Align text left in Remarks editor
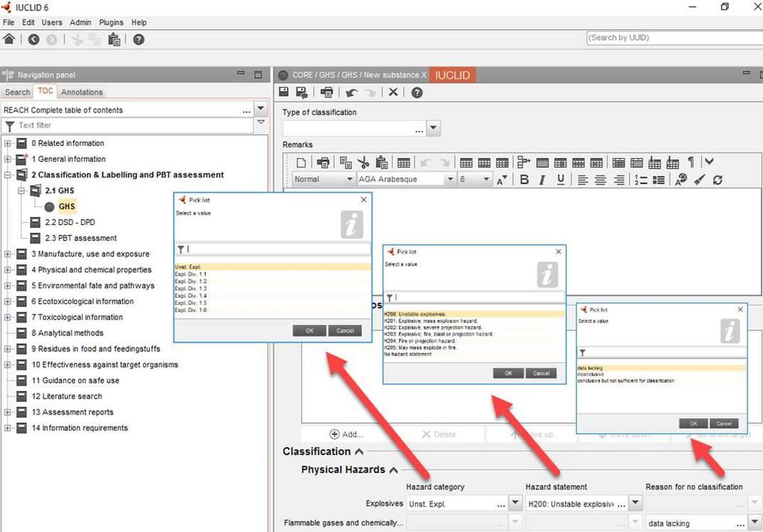Screen dimensions: 763x532 click(583, 180)
